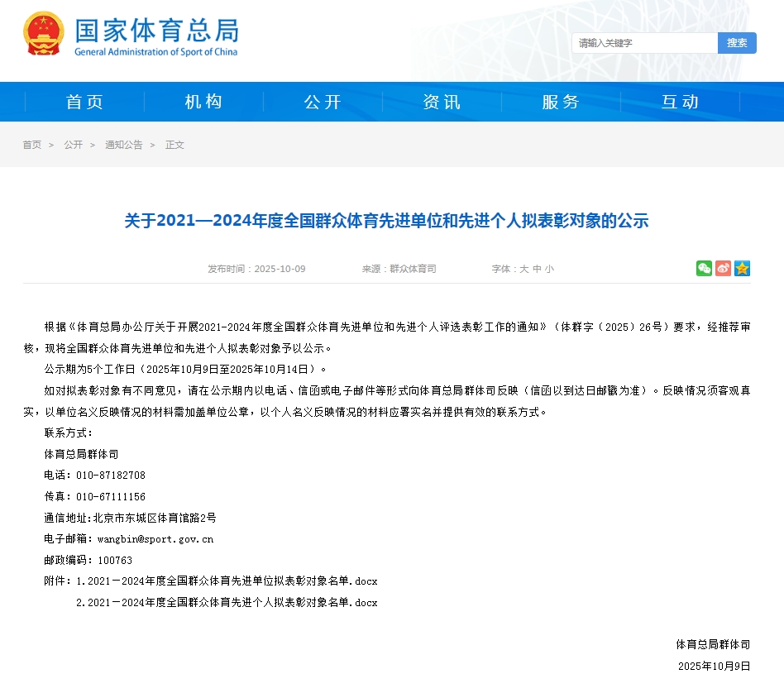This screenshot has height=693, width=784.
Task: Click the national emblem logo
Action: (x=43, y=35)
